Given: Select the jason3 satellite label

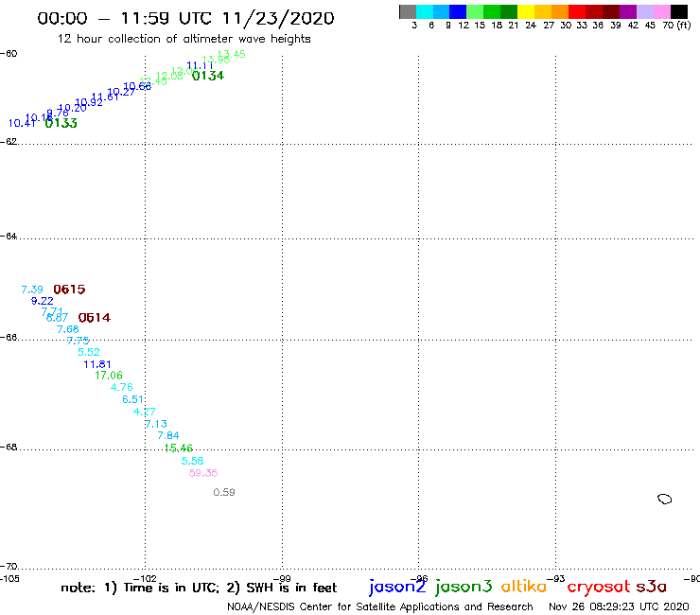Looking at the screenshot, I should (x=464, y=587).
